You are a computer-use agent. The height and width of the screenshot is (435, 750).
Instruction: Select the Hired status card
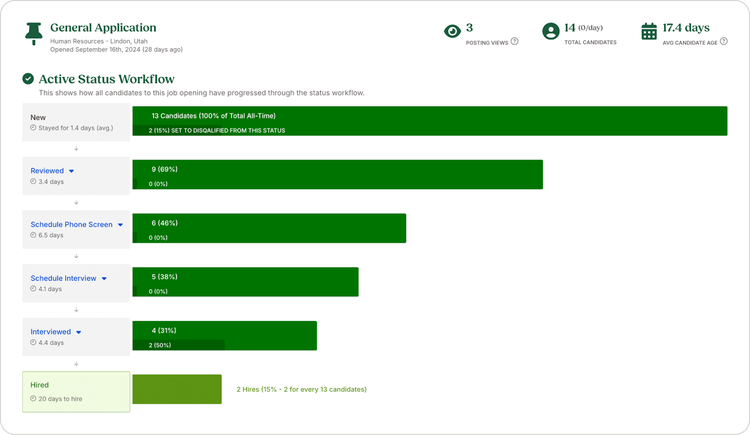click(x=76, y=392)
